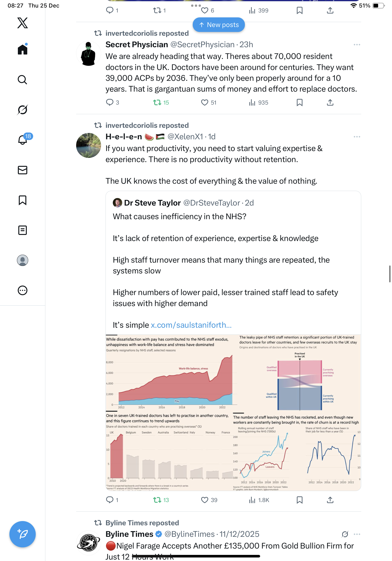The height and width of the screenshot is (561, 392).
Task: Open the Messages envelope icon
Action: (23, 170)
